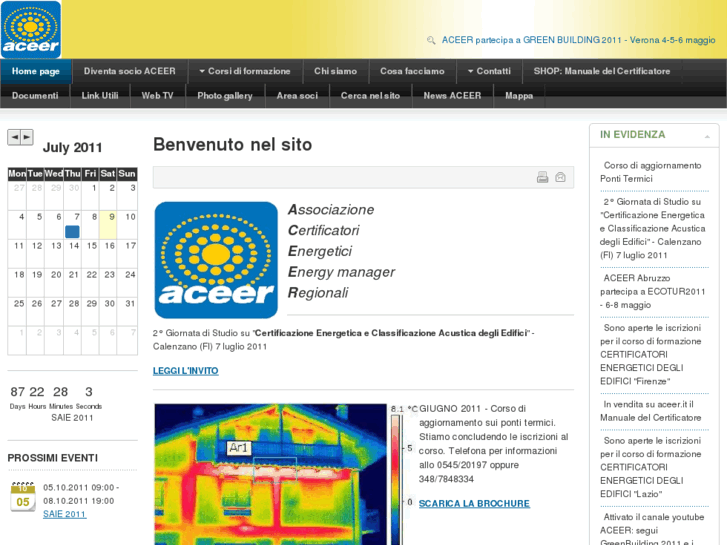Click the IN EVIDENZA heading

[632, 135]
